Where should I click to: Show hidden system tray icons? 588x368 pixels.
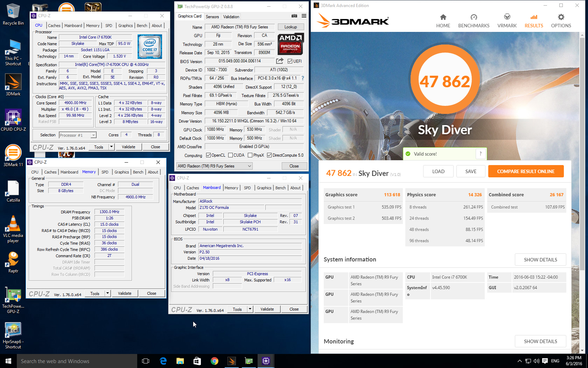coord(519,361)
